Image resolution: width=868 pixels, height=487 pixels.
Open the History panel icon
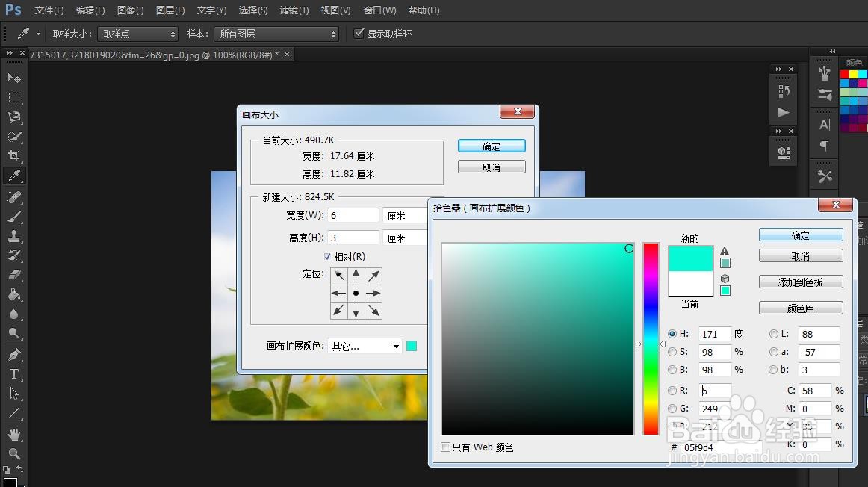click(x=783, y=90)
